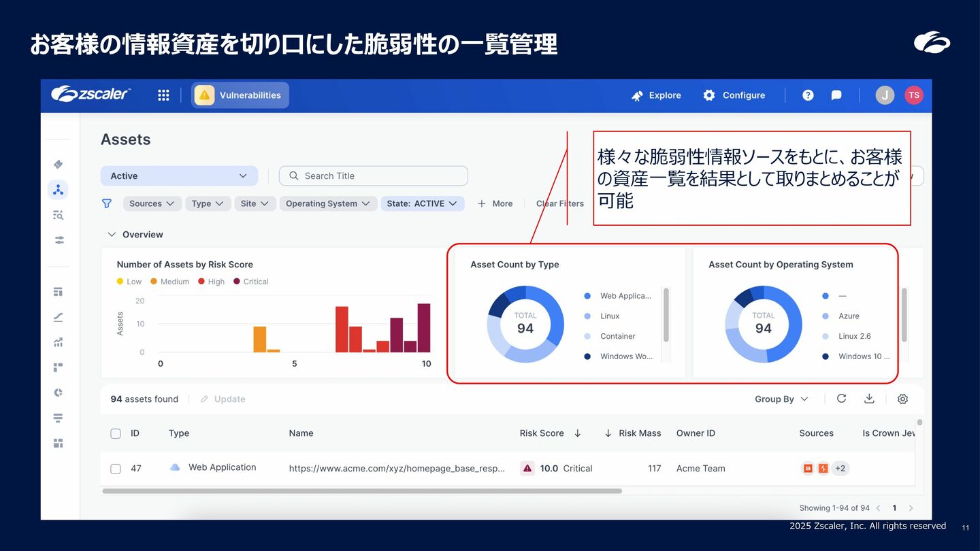980x551 pixels.
Task: Click the TS user avatar
Action: point(914,95)
